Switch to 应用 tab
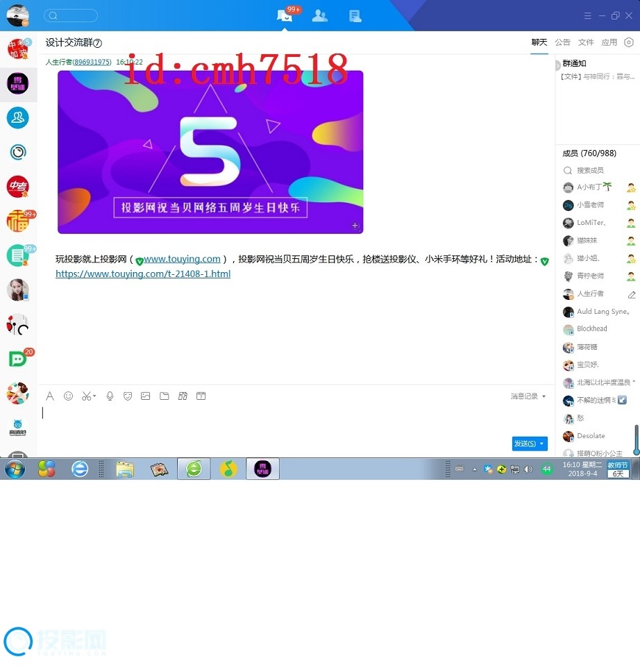640x672 pixels. click(x=609, y=42)
